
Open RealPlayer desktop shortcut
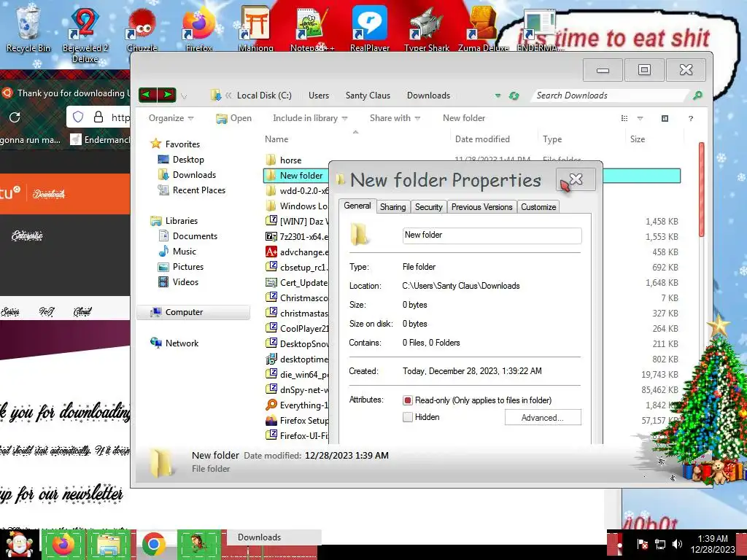(370, 28)
